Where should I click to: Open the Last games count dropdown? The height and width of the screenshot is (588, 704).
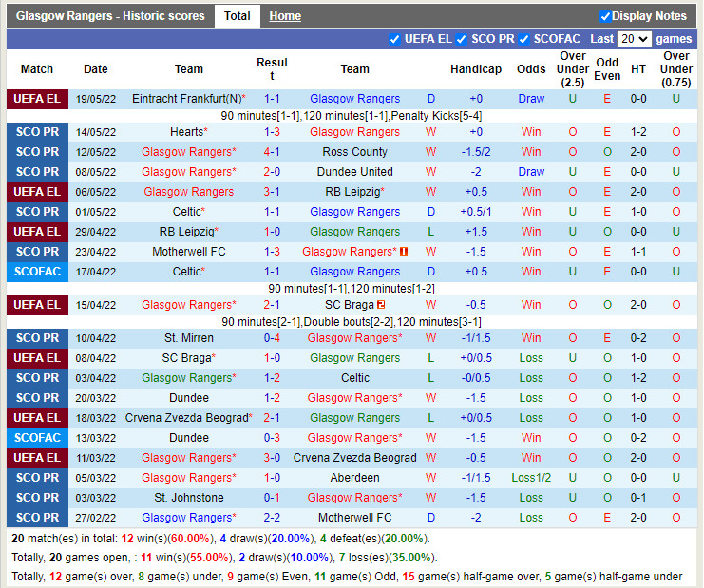click(x=634, y=39)
